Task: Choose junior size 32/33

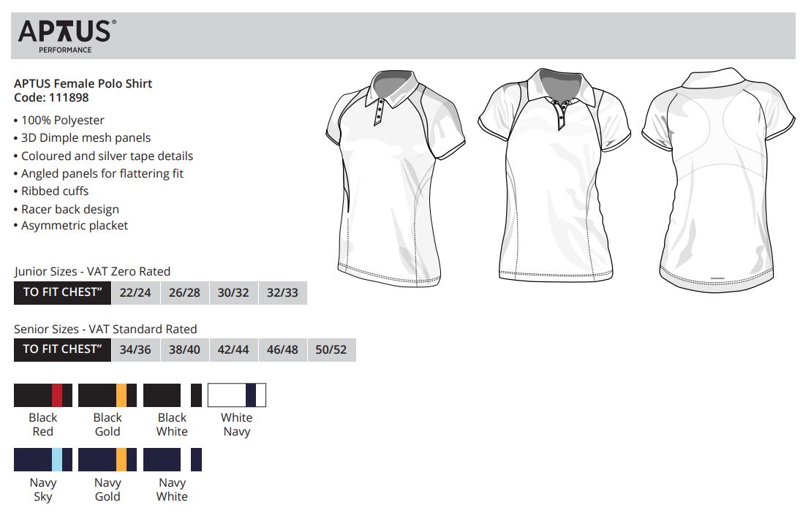Action: click(282, 292)
